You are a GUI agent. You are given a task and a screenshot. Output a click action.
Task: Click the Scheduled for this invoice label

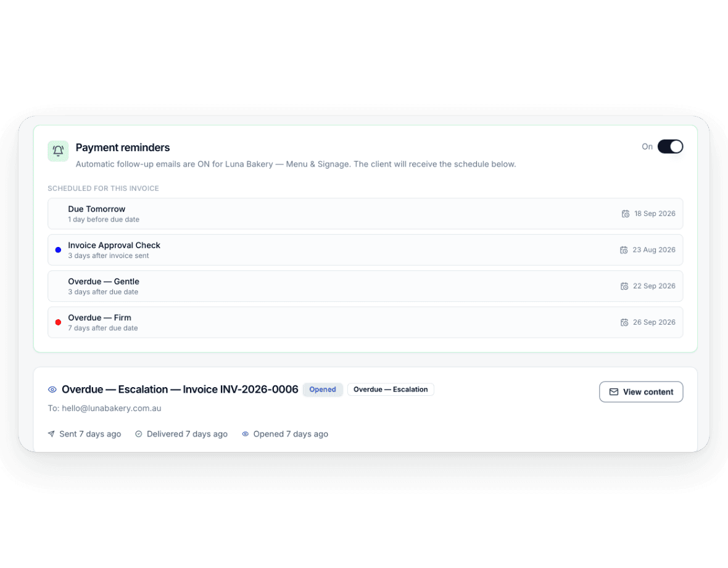[103, 188]
